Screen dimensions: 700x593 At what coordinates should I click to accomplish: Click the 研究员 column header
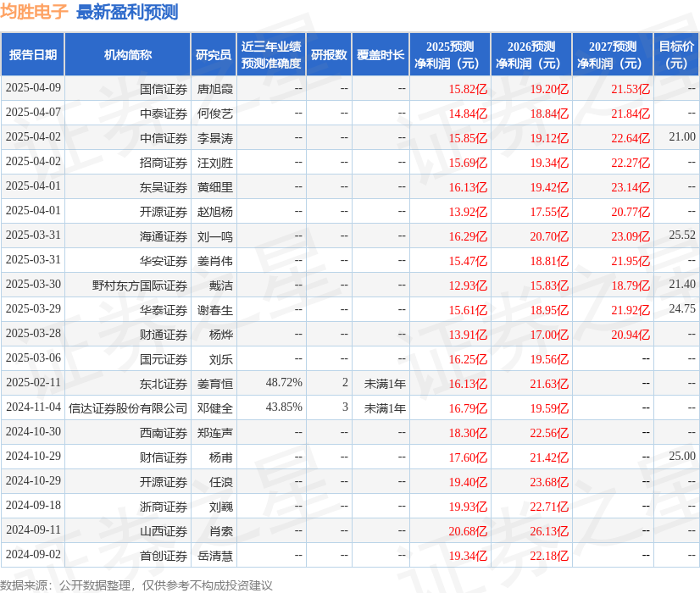(x=214, y=54)
